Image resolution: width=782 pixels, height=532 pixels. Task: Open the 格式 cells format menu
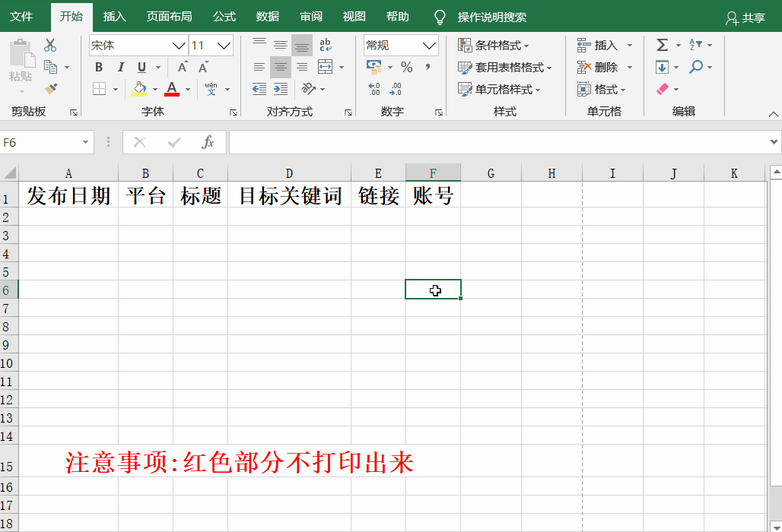(601, 89)
